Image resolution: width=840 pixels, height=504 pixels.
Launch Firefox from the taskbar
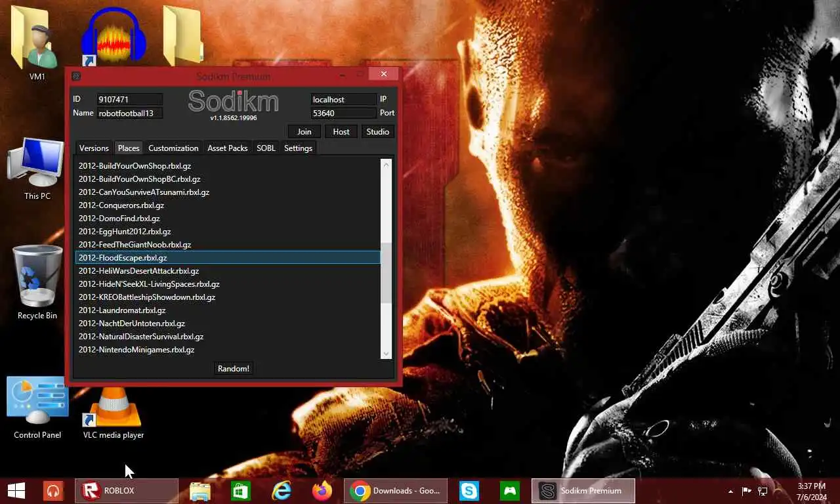tap(322, 490)
